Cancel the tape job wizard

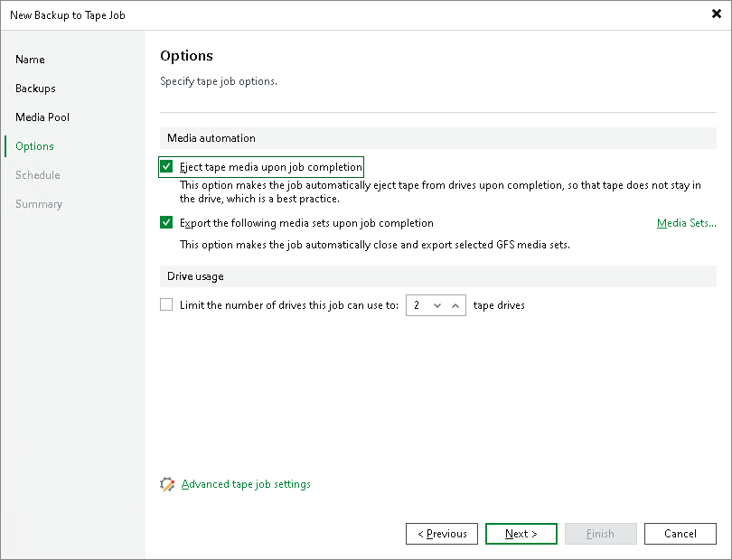(x=680, y=533)
